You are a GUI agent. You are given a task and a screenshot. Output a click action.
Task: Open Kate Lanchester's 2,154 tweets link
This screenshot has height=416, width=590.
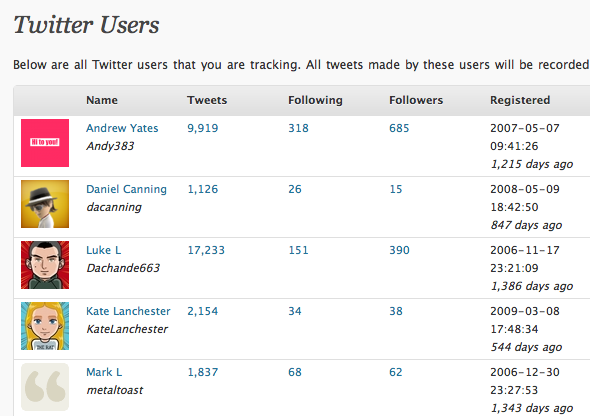[202, 311]
